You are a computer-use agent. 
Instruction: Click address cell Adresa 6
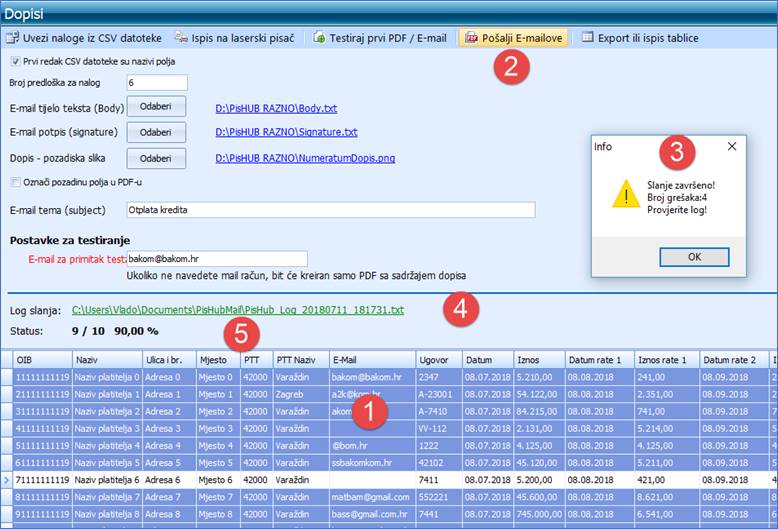click(169, 480)
